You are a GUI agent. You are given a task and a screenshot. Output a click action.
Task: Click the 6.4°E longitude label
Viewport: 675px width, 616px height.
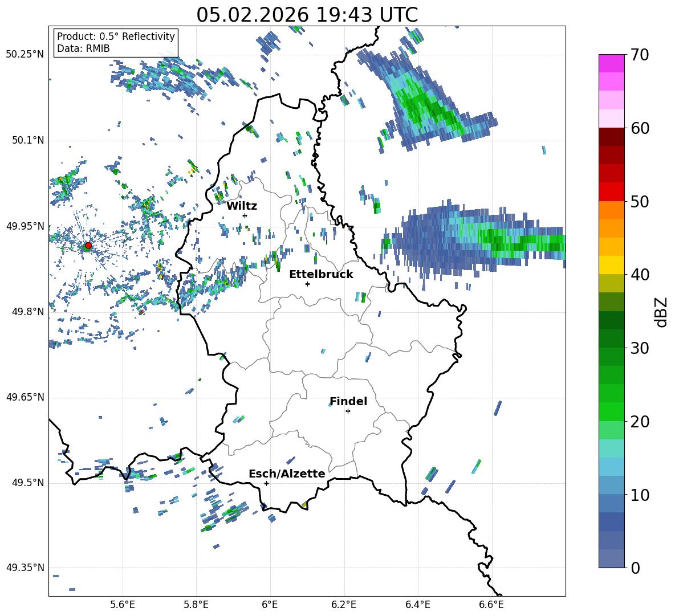pos(417,605)
